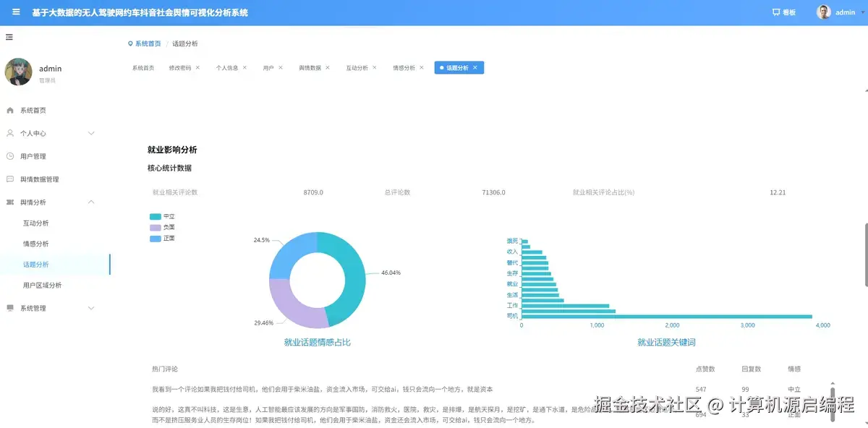Open 系统首页 breadcrumb link

point(146,43)
